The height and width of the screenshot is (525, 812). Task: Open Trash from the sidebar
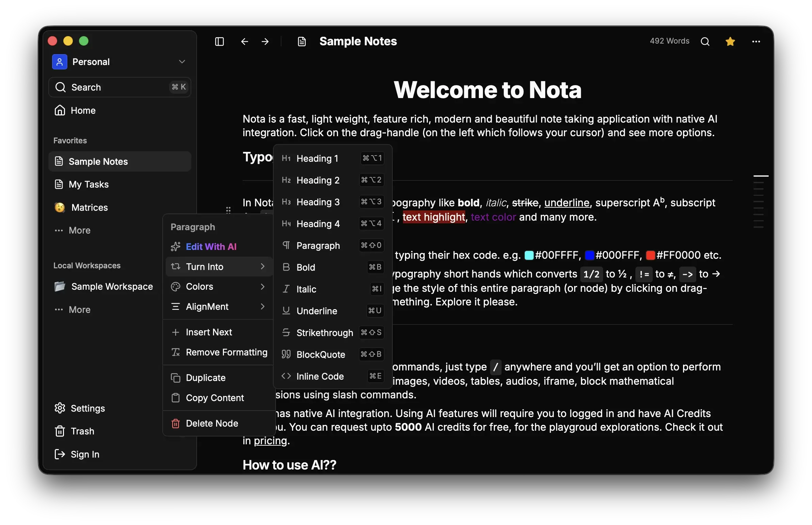coord(82,431)
